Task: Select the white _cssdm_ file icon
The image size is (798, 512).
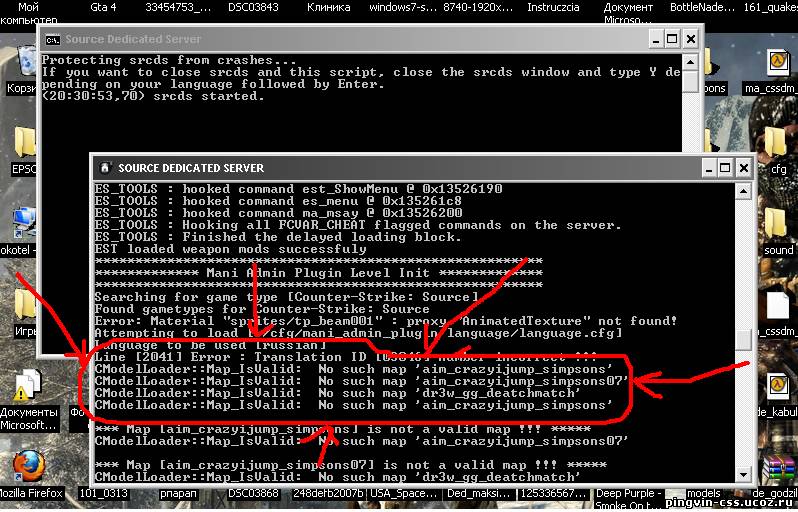Action: tap(778, 306)
